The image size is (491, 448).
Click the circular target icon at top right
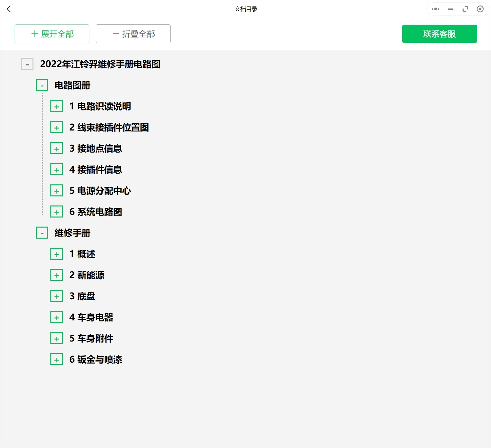click(480, 9)
